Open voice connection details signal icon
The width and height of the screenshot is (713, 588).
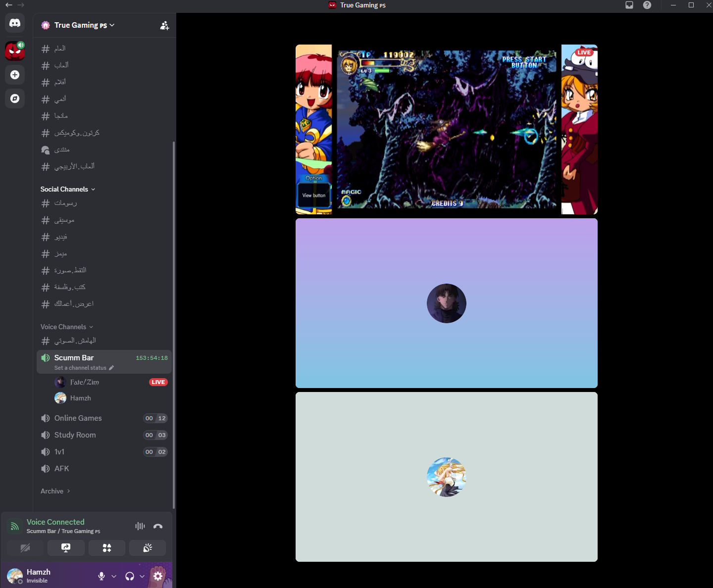(15, 526)
